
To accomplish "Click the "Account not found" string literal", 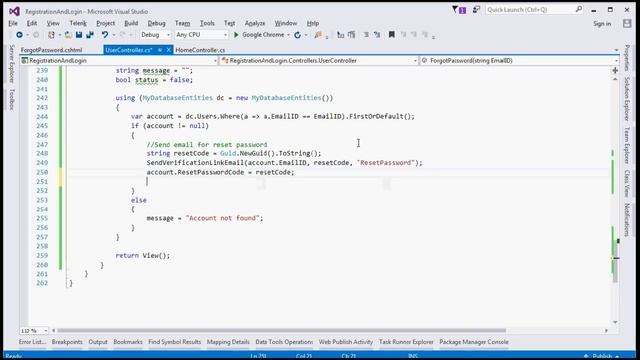I will click(x=222, y=218).
